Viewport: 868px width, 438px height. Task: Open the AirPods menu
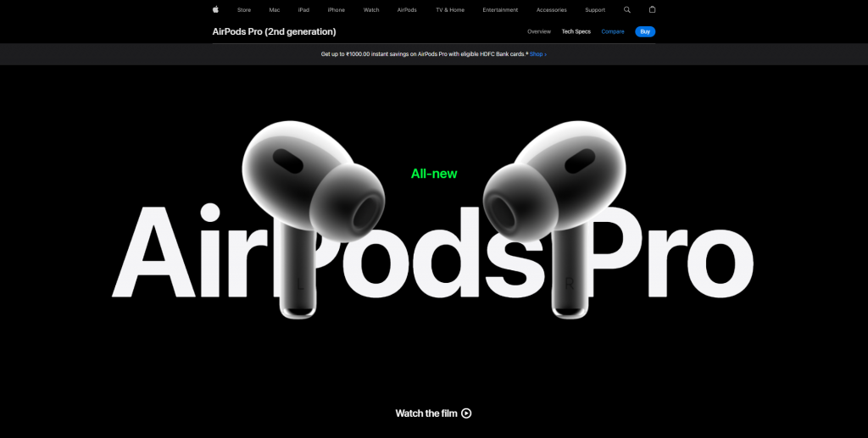(407, 10)
